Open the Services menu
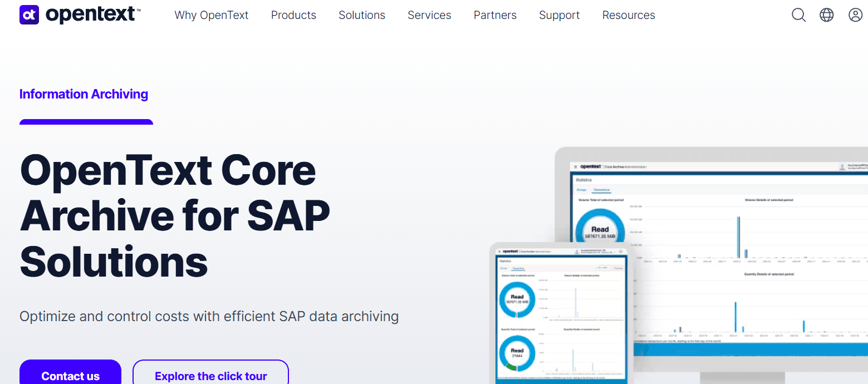Image resolution: width=868 pixels, height=384 pixels. 429,15
